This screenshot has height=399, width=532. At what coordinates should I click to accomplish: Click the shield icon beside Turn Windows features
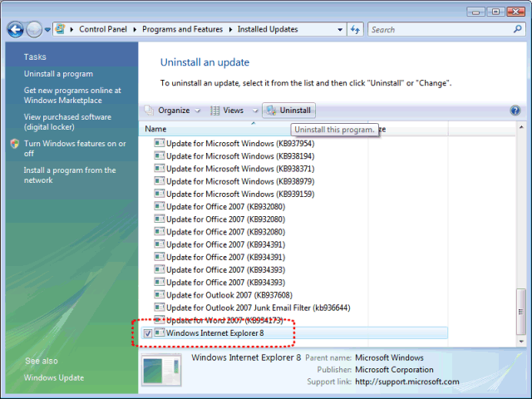(15, 144)
